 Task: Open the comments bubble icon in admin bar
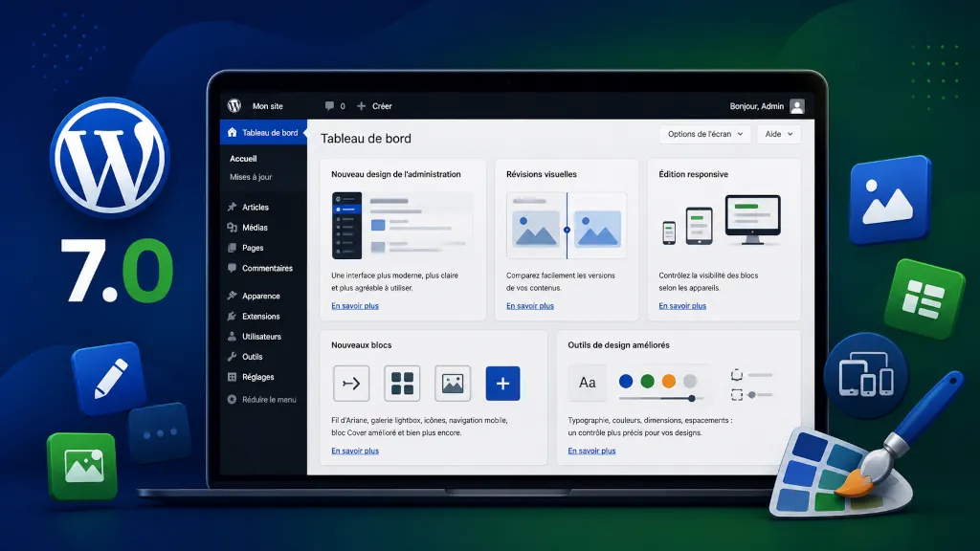[x=329, y=106]
